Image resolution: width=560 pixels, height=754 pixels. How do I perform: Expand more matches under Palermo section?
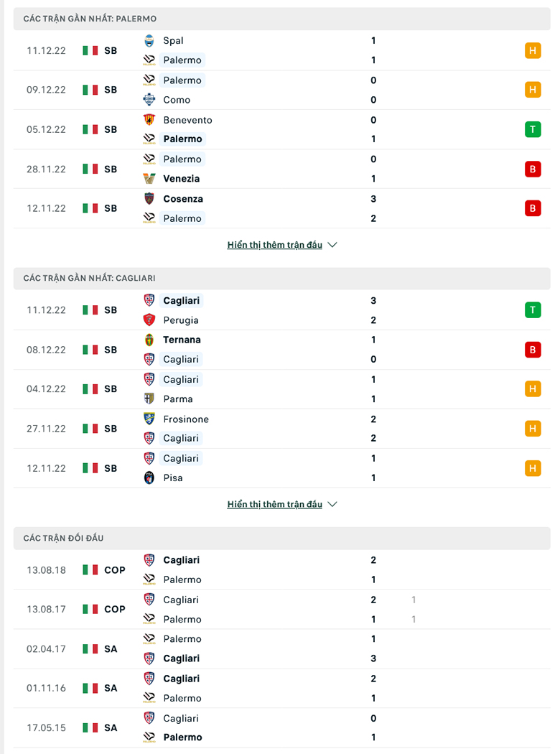274,245
